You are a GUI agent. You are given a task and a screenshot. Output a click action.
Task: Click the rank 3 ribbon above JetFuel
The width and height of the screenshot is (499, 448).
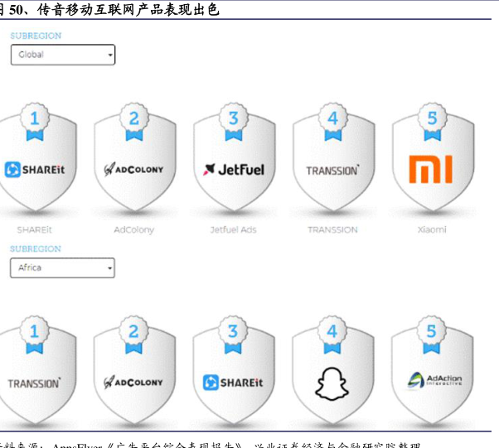(x=233, y=119)
